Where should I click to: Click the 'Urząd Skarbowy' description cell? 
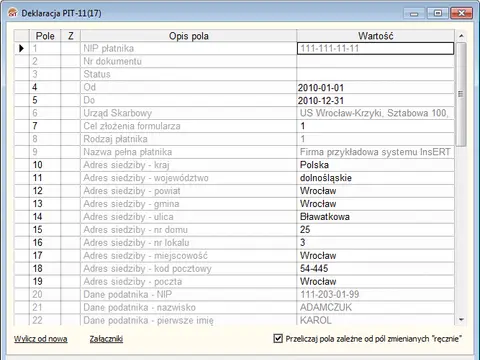pos(188,113)
